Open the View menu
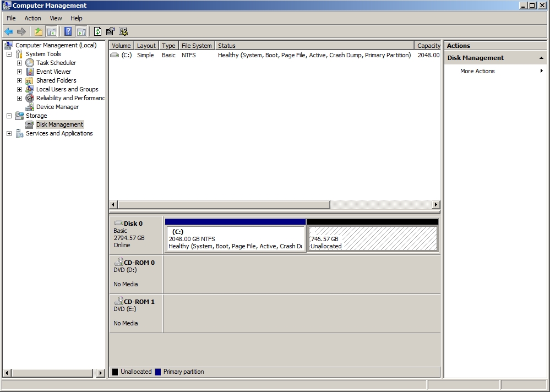 (56, 18)
